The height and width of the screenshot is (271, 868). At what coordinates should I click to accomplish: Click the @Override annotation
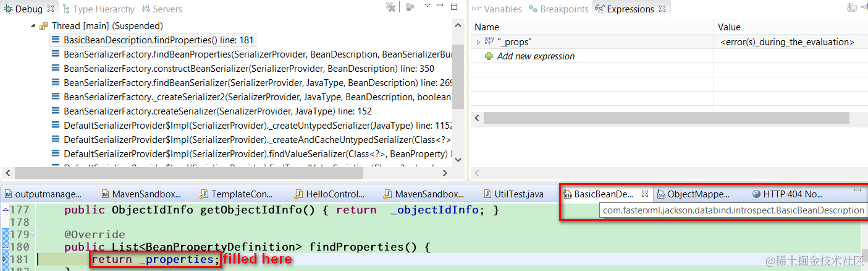pyautogui.click(x=95, y=234)
